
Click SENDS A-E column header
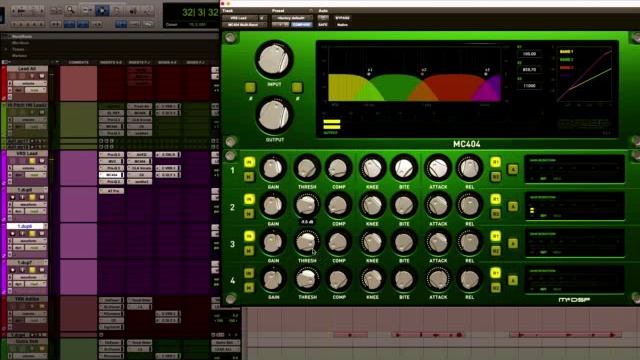tap(168, 62)
